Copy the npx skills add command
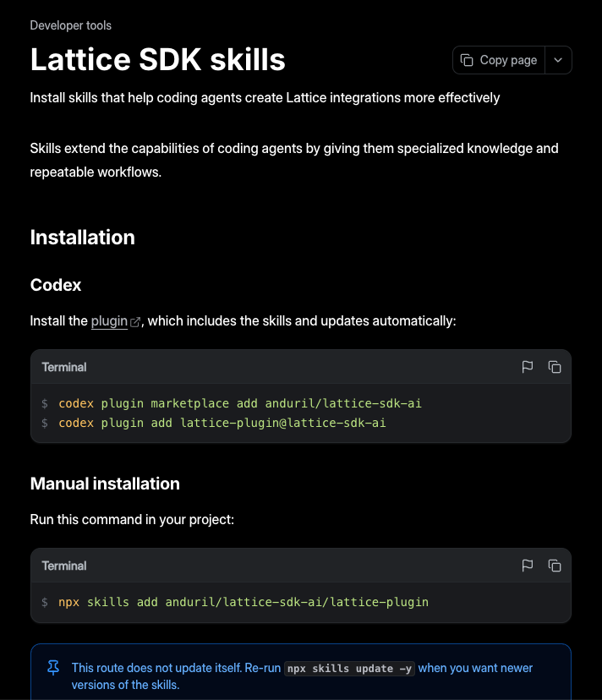The width and height of the screenshot is (602, 700). point(555,566)
